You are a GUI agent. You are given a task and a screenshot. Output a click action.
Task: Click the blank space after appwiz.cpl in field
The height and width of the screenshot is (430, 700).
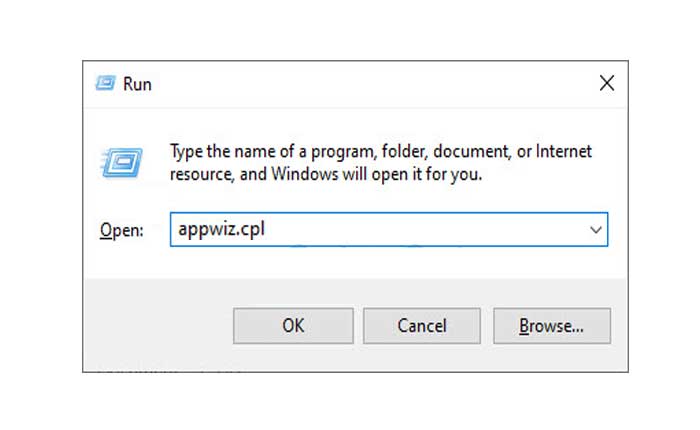tap(430, 229)
